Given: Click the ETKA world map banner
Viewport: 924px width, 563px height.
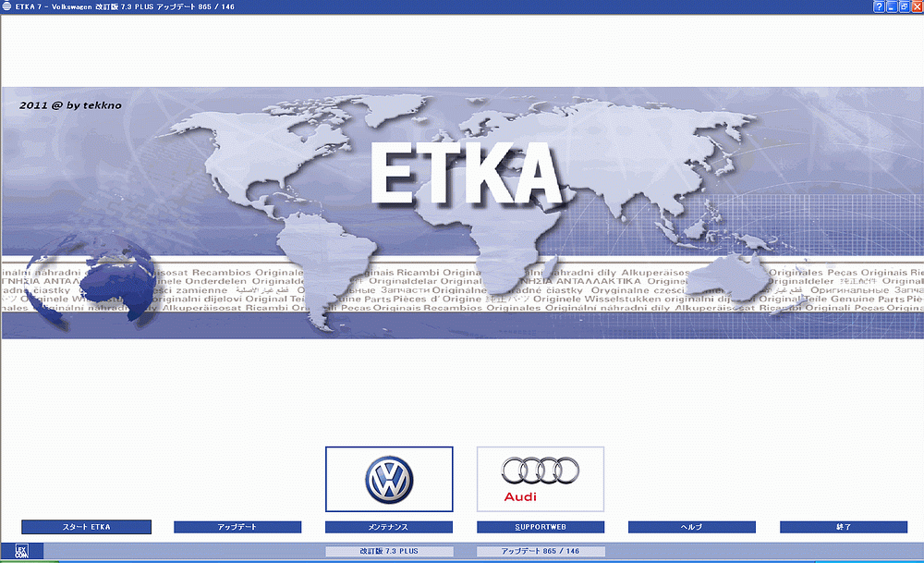Looking at the screenshot, I should (x=463, y=213).
